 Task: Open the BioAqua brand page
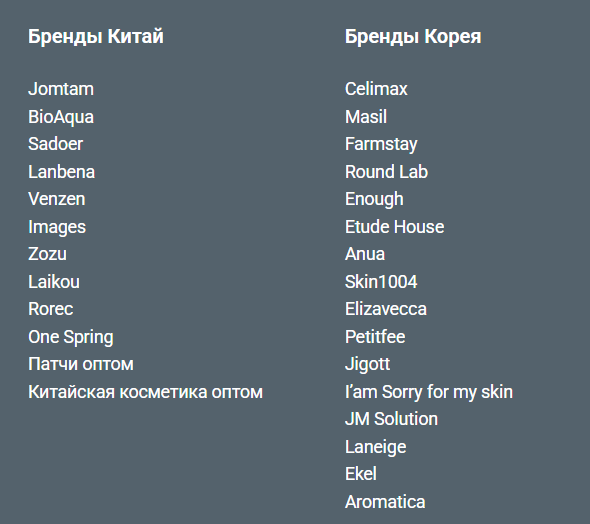(61, 117)
